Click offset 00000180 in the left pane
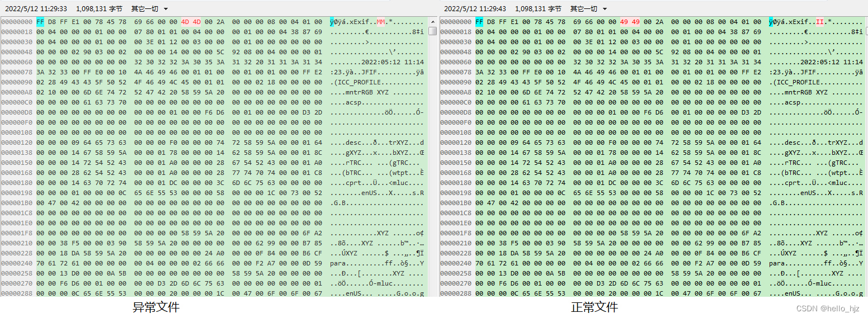This screenshot has width=868, height=318. tap(17, 183)
